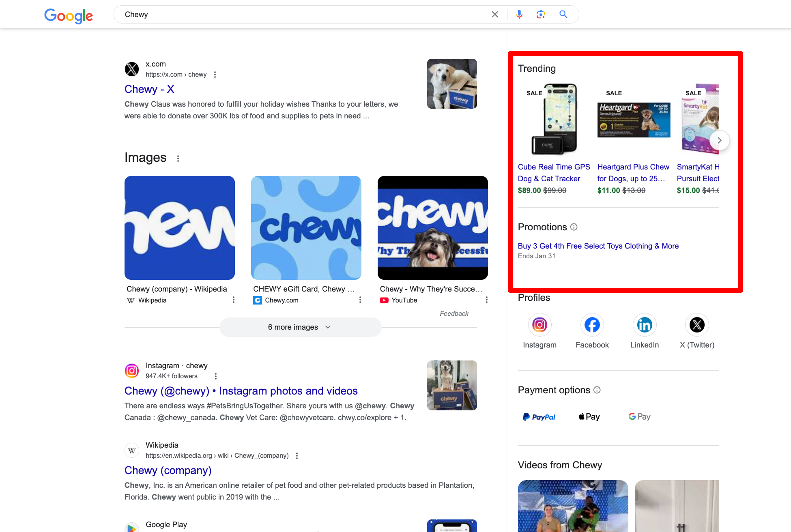Click the Instagram dog photo thumbnail
The width and height of the screenshot is (791, 532).
(451, 385)
